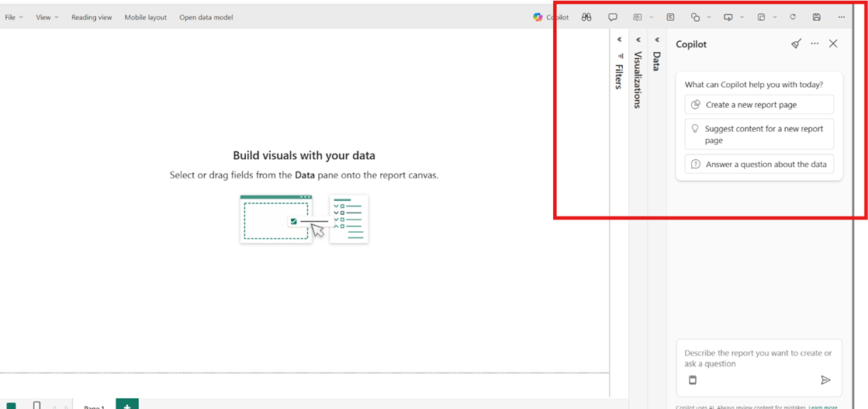Clear the Copilot chat with the broom icon
The width and height of the screenshot is (868, 409).
tap(796, 44)
